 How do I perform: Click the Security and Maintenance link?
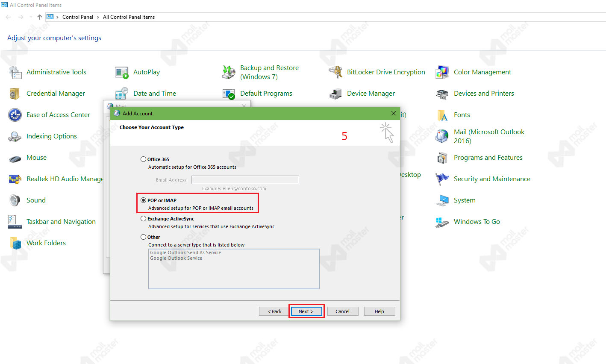coord(492,179)
